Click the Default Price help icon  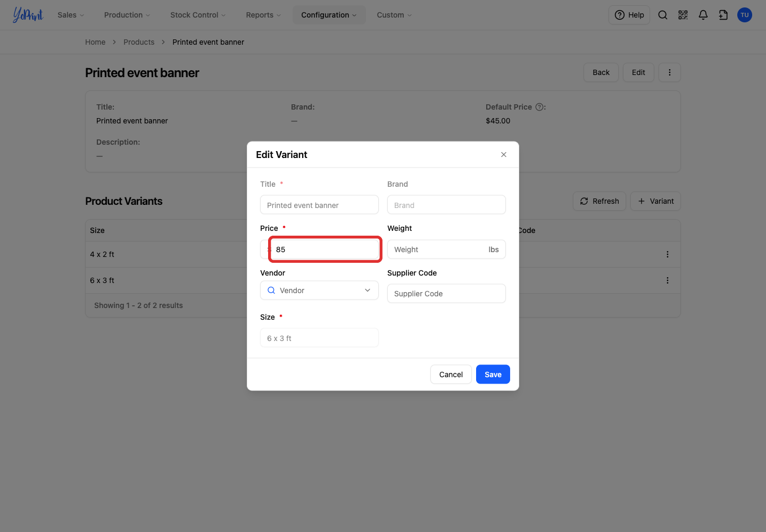pos(539,107)
